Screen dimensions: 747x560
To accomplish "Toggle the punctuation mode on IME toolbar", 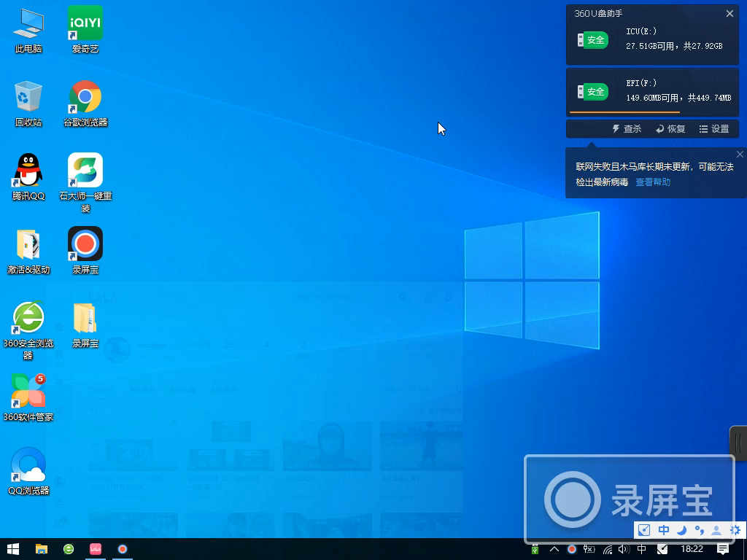I will 699,529.
